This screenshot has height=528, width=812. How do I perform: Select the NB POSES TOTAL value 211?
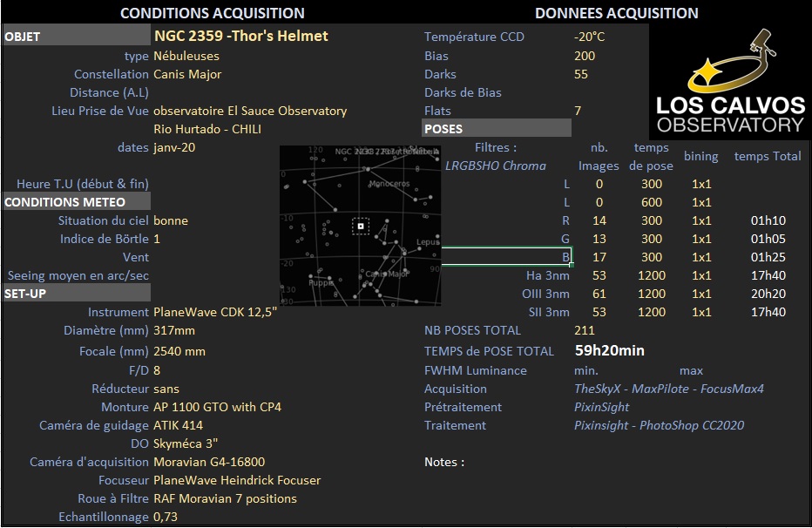pyautogui.click(x=585, y=330)
